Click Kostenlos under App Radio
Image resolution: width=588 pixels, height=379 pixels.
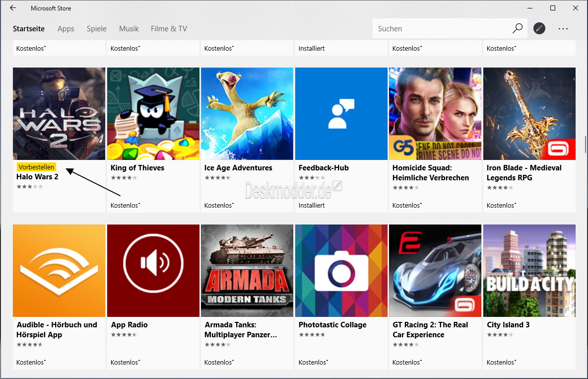[125, 362]
